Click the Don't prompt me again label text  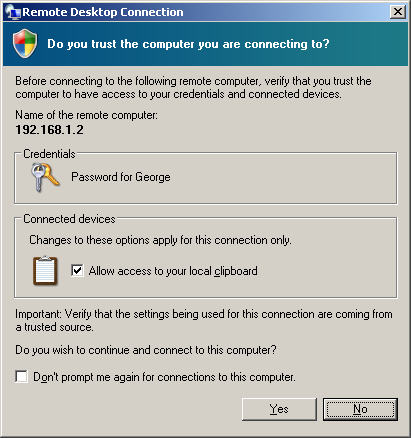pyautogui.click(x=164, y=377)
